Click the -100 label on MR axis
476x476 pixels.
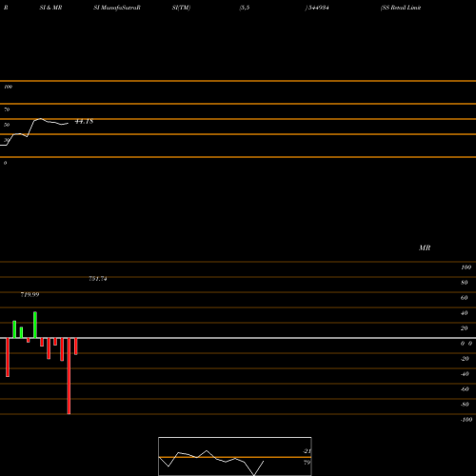click(x=466, y=420)
